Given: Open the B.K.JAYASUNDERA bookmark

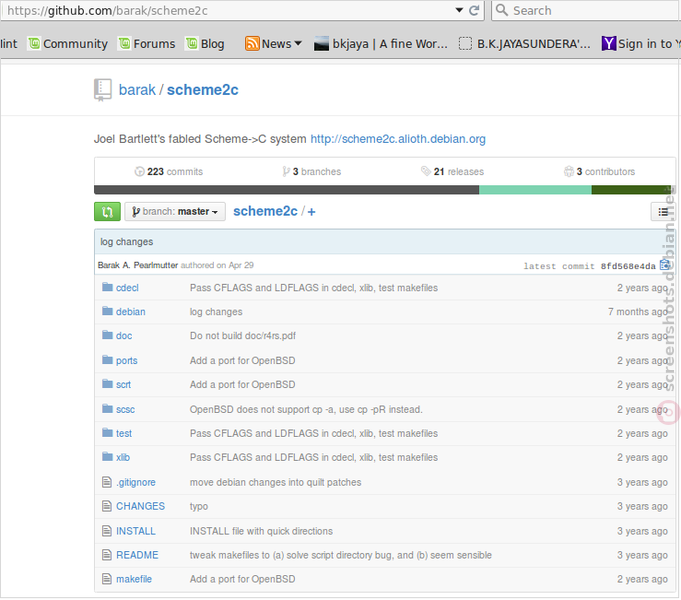Looking at the screenshot, I should 525,44.
